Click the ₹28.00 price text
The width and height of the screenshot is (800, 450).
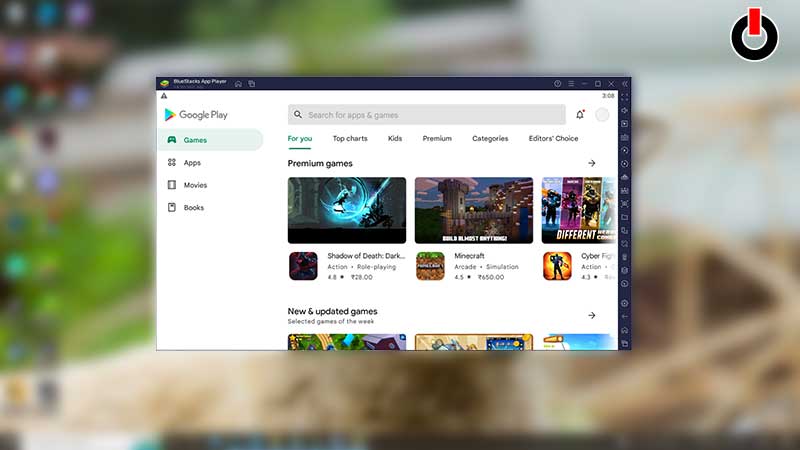(362, 278)
